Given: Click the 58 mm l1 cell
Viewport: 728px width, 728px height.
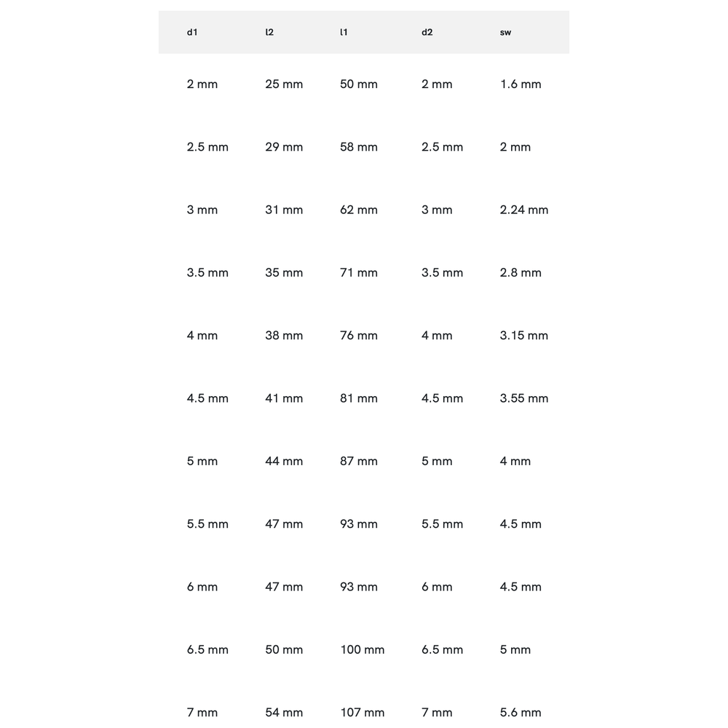Looking at the screenshot, I should 359,147.
